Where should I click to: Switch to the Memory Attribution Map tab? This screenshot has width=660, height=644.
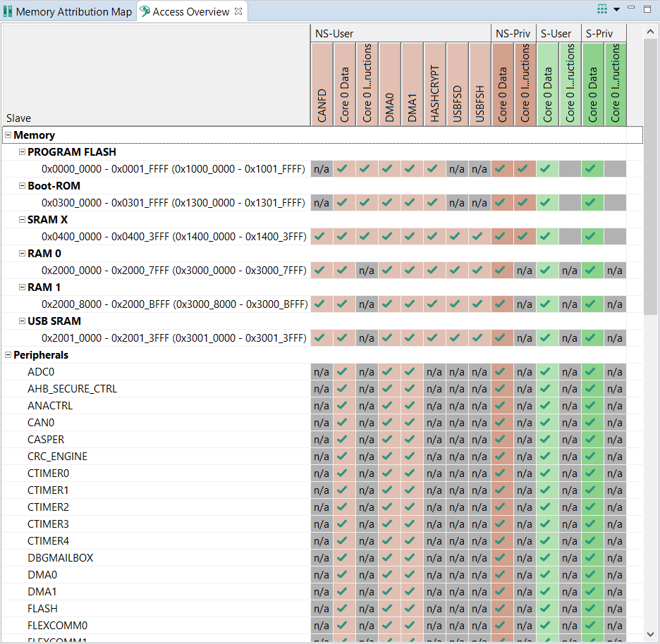73,12
